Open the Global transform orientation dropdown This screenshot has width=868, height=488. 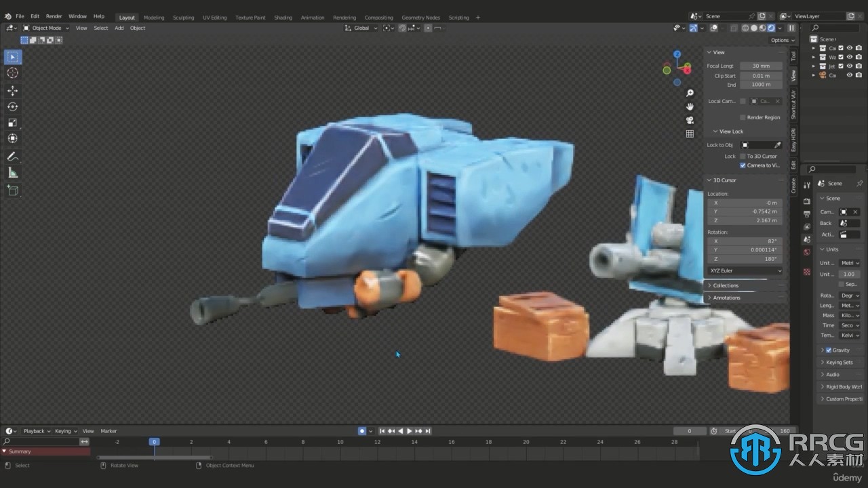[x=361, y=28]
